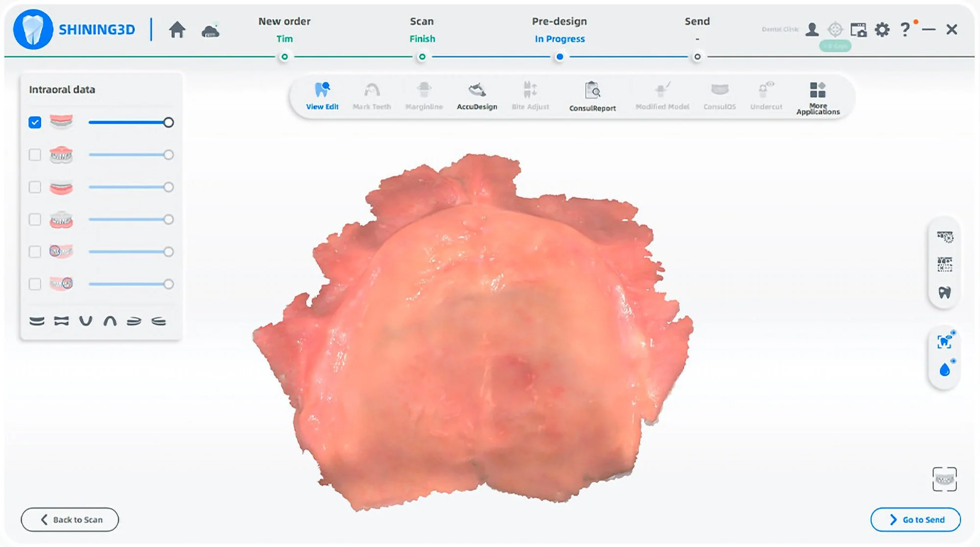
Task: Select the tooth icon in right sidebar
Action: 944,292
